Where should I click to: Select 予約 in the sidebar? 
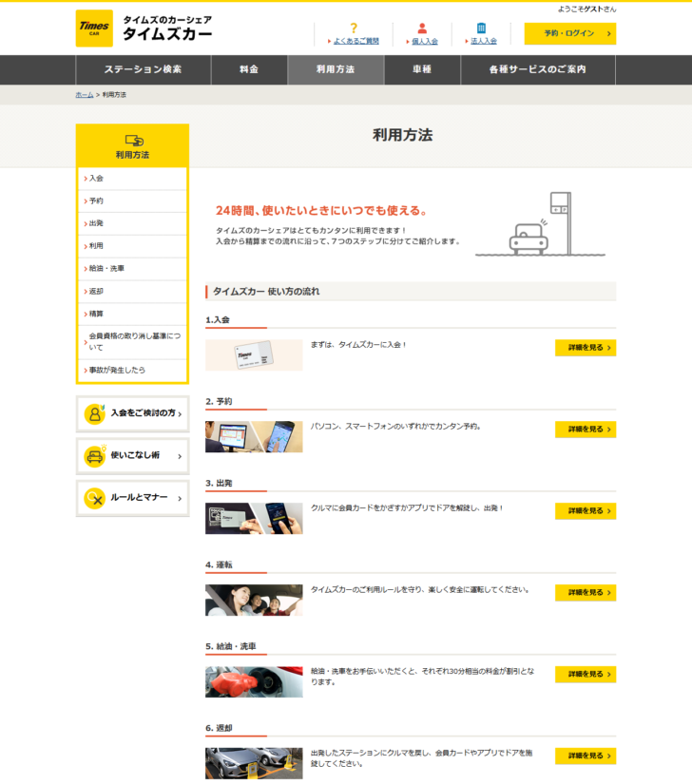click(132, 201)
